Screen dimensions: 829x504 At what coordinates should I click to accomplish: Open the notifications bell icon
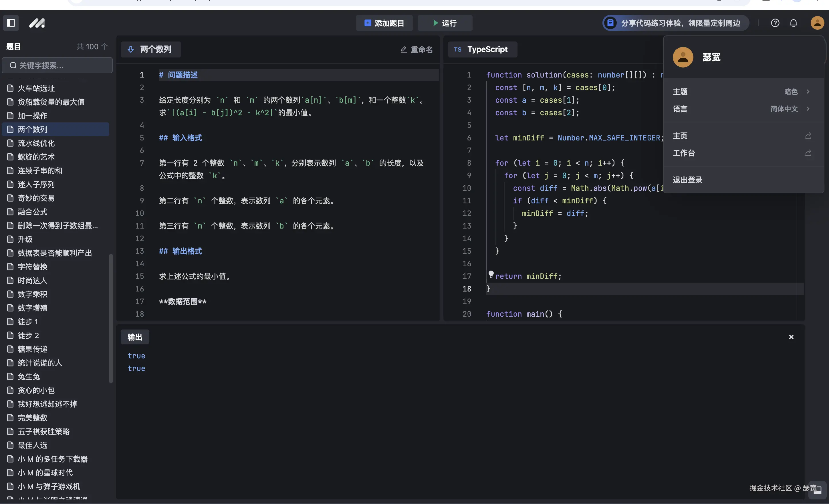[x=793, y=23]
